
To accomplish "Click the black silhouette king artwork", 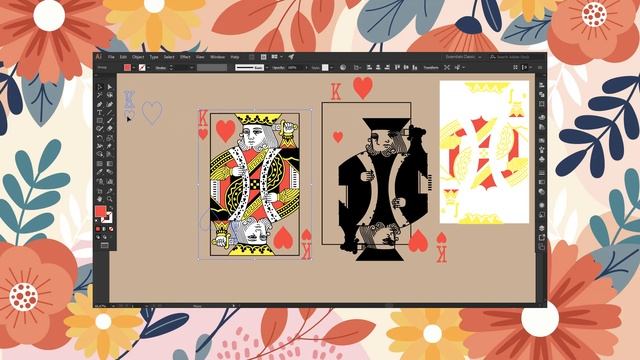I will 384,189.
